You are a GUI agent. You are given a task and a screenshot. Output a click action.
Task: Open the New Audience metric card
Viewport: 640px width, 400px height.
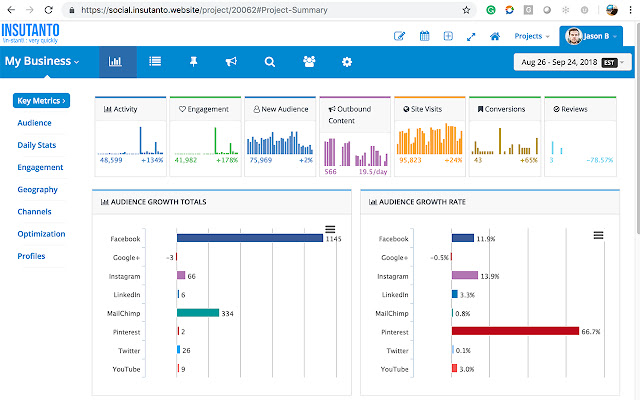[280, 137]
